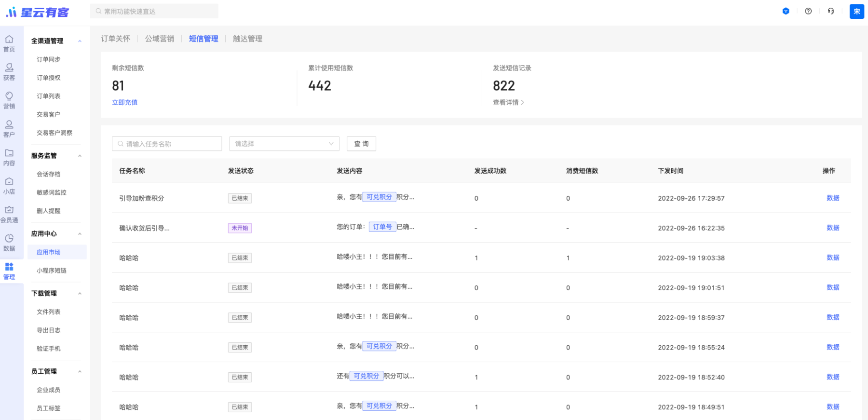Open 删人提醒 in the side menu

pos(49,211)
